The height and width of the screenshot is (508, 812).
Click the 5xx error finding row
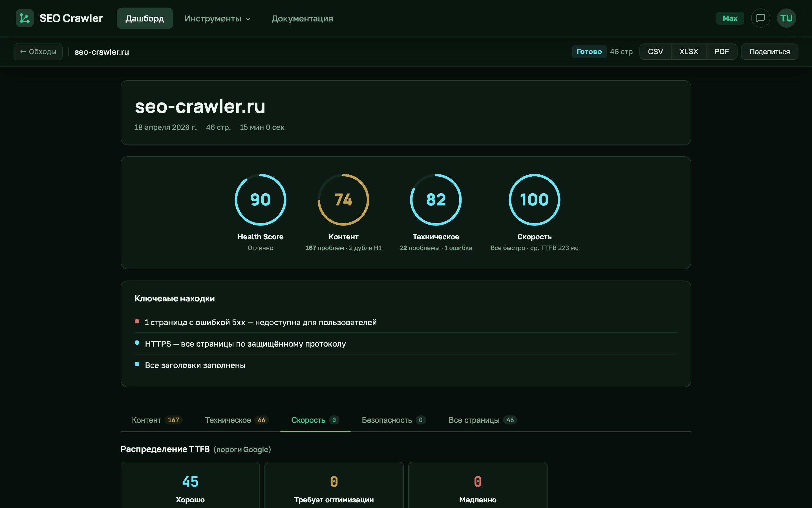(x=406, y=322)
